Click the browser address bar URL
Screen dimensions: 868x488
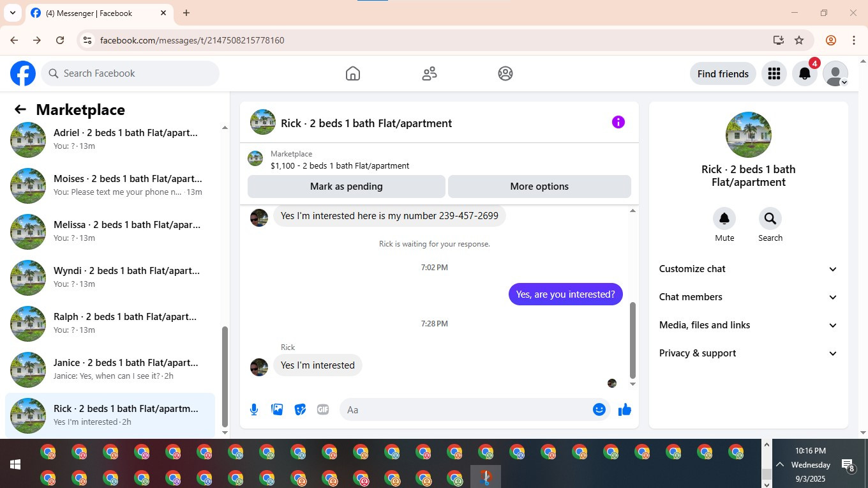(x=192, y=40)
